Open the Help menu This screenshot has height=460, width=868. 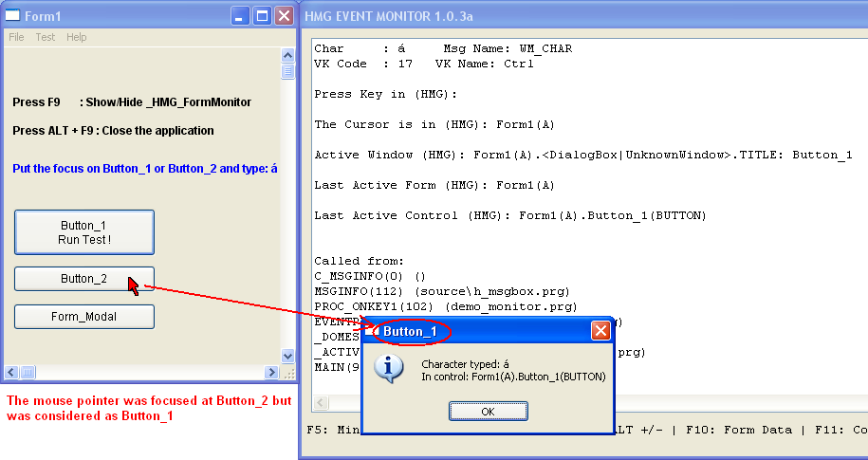click(x=76, y=37)
